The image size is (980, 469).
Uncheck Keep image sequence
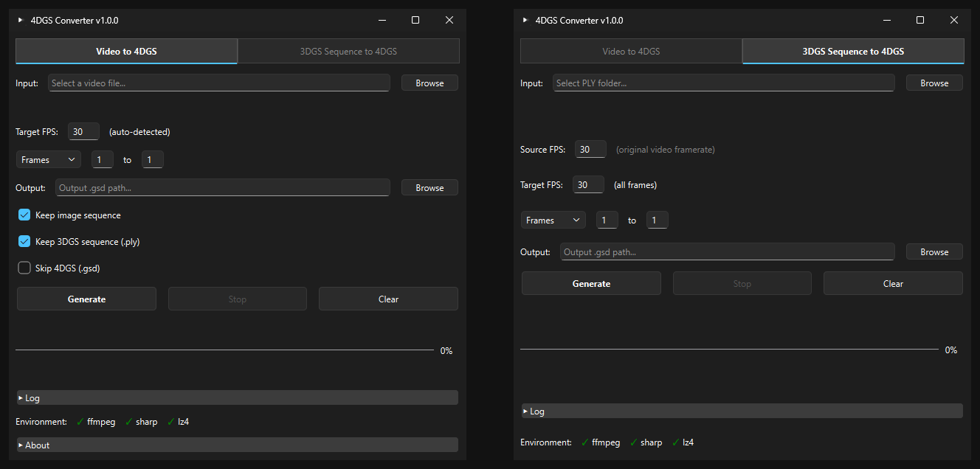tap(24, 215)
